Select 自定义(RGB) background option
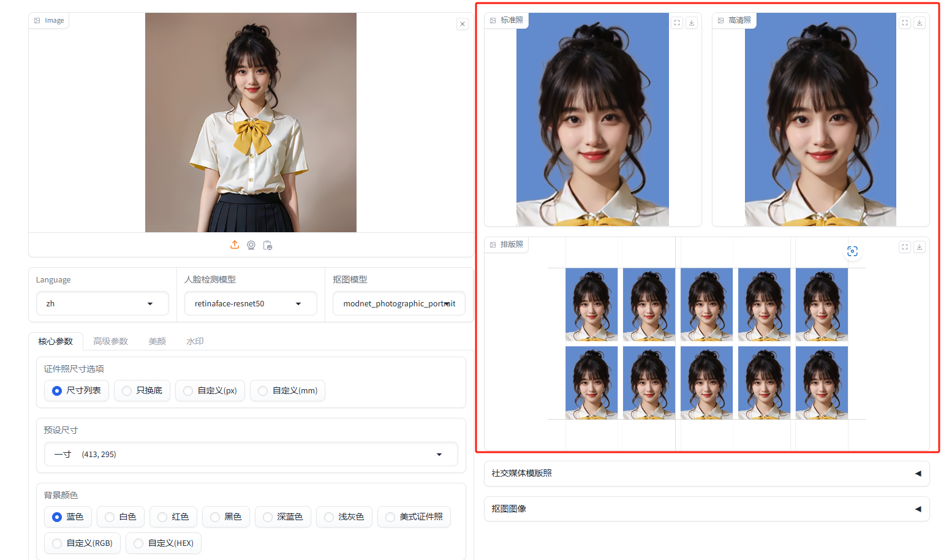Image resolution: width=941 pixels, height=560 pixels. pyautogui.click(x=83, y=543)
